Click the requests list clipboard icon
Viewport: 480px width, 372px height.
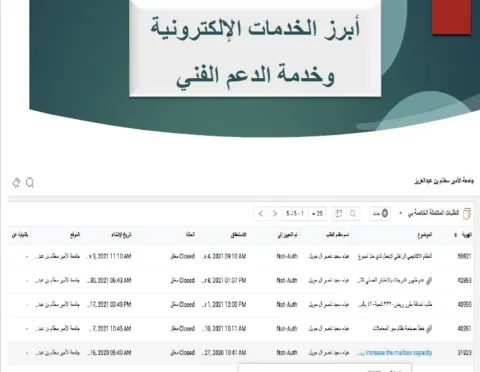(467, 213)
